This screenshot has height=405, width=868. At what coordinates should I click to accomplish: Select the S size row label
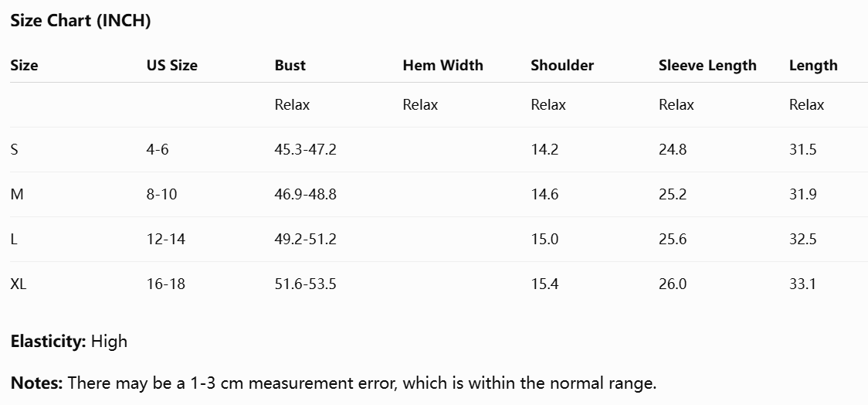(x=15, y=150)
